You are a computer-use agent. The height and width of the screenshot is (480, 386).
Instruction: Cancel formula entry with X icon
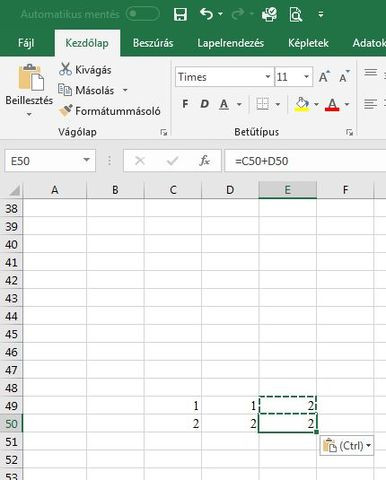[x=140, y=161]
